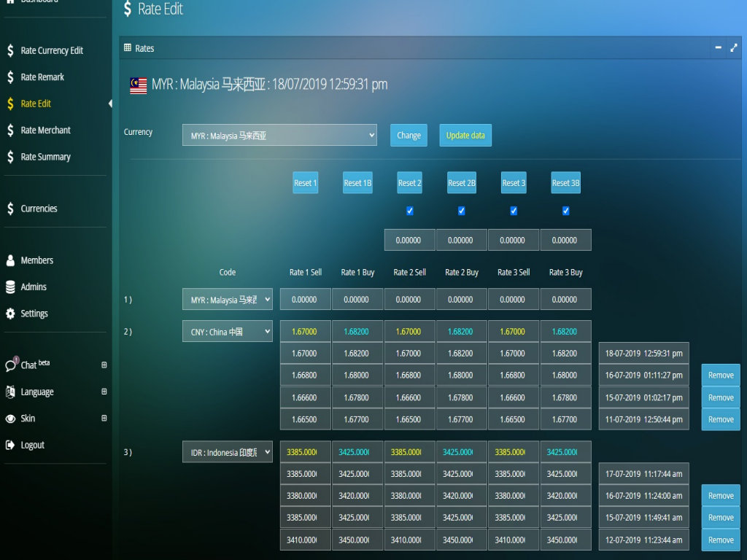Open the CNY China code dropdown
Image resolution: width=747 pixels, height=560 pixels.
click(227, 332)
